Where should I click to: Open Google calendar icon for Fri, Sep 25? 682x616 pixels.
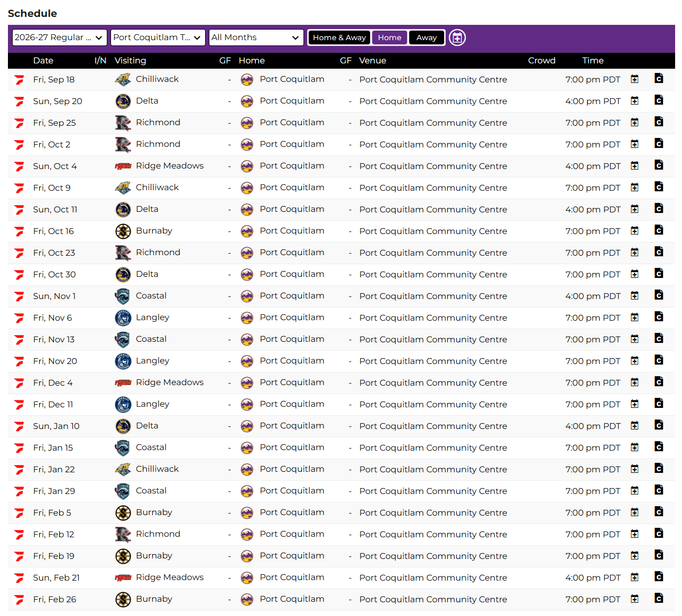click(x=659, y=122)
